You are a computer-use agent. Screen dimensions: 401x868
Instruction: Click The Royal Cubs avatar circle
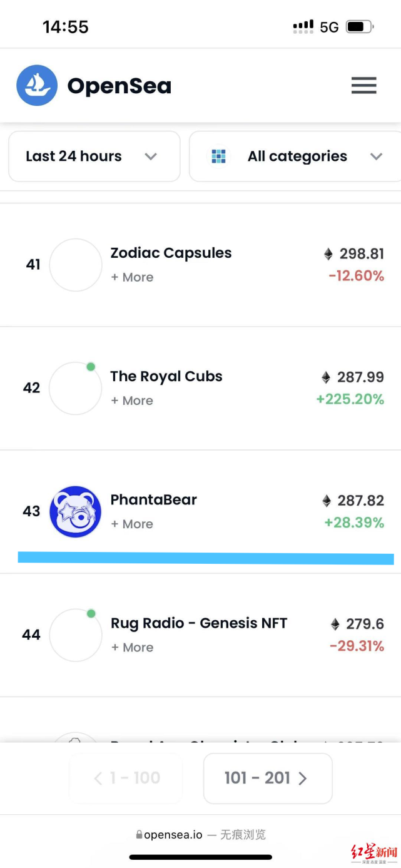click(76, 388)
